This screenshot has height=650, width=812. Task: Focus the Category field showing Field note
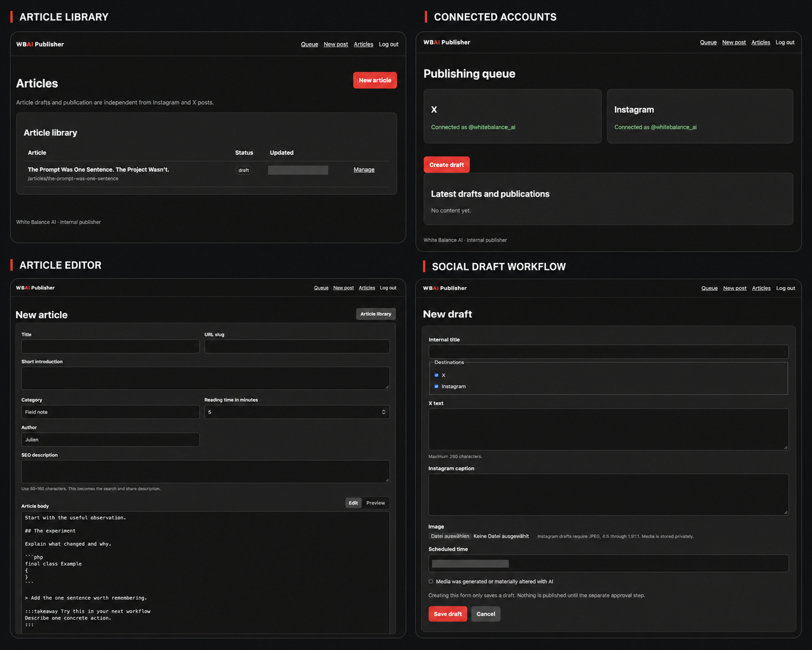click(111, 412)
